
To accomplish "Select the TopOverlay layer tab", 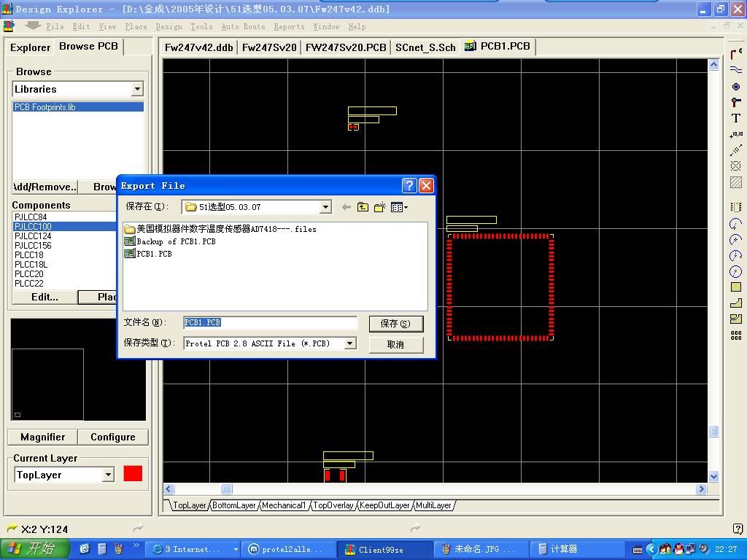I will [333, 505].
